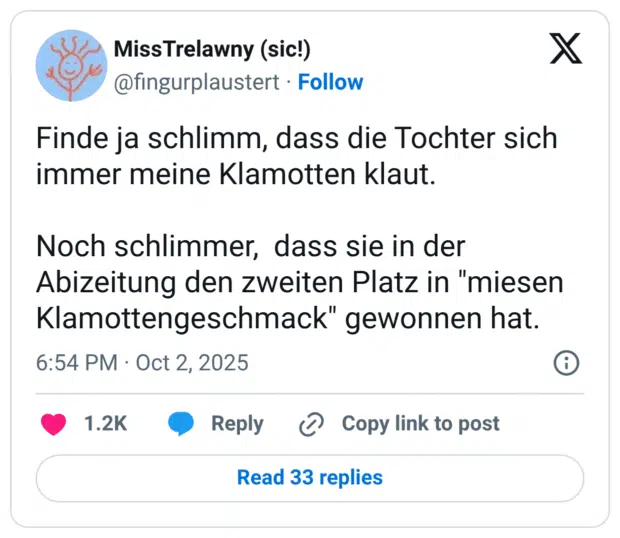
Task: Click the 1.2K like count
Action: (x=105, y=424)
